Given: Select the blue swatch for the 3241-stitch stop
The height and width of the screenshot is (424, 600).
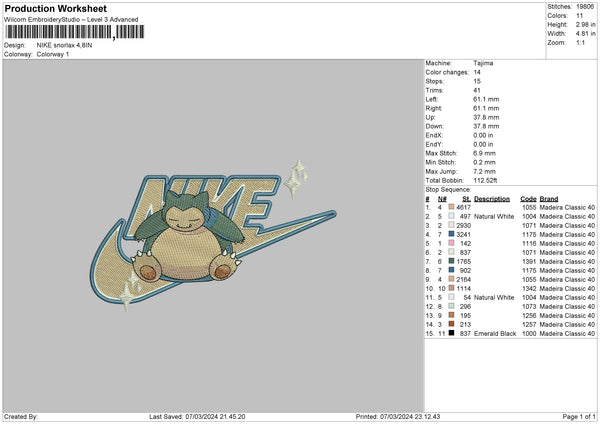Looking at the screenshot, I should pos(452,234).
